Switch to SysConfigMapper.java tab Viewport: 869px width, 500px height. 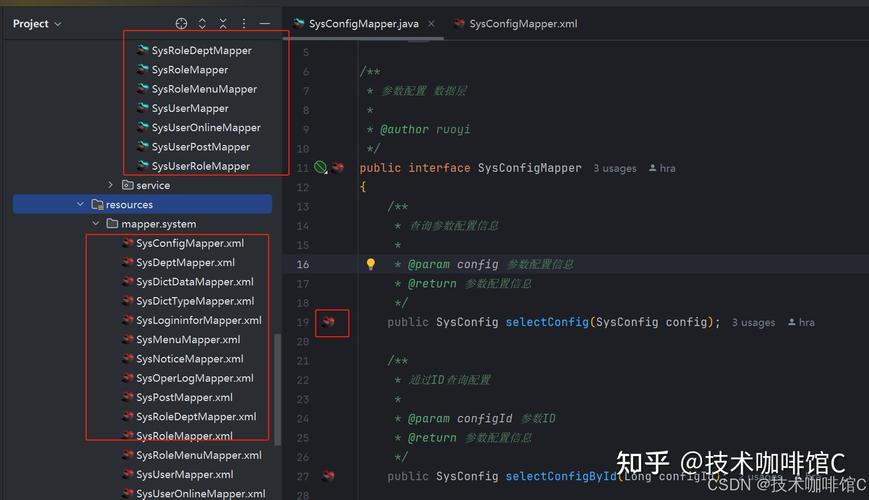click(x=364, y=24)
